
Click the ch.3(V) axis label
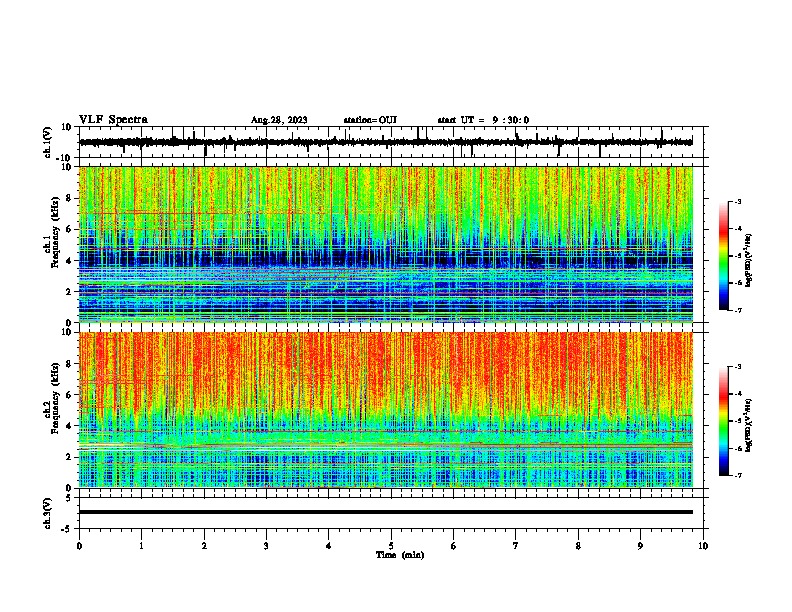[48, 513]
